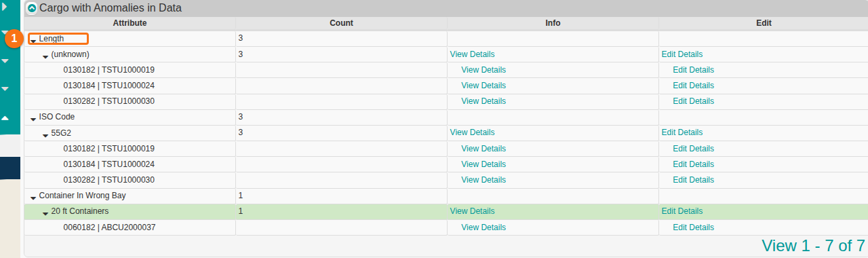
Task: Click the Info column header
Action: 553,23
